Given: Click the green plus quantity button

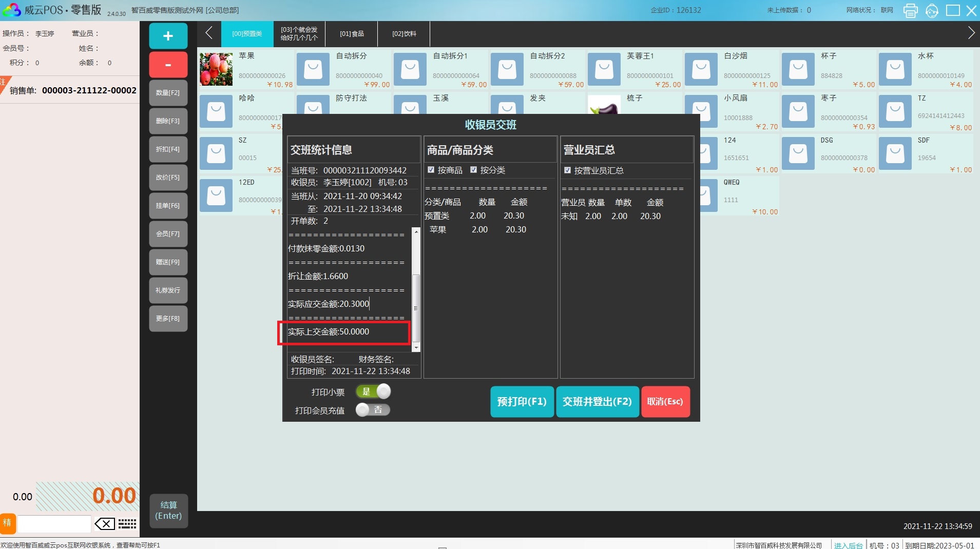Looking at the screenshot, I should [168, 36].
